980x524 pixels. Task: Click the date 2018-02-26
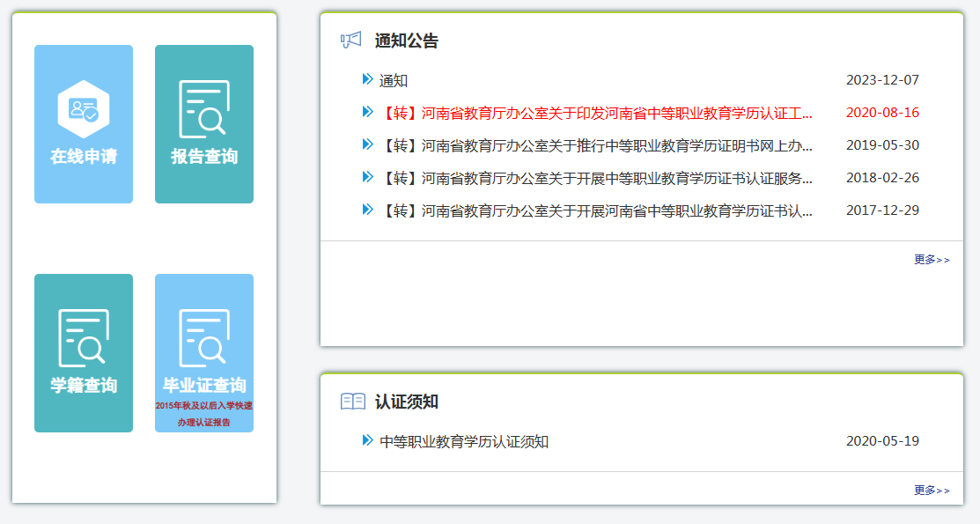click(882, 178)
